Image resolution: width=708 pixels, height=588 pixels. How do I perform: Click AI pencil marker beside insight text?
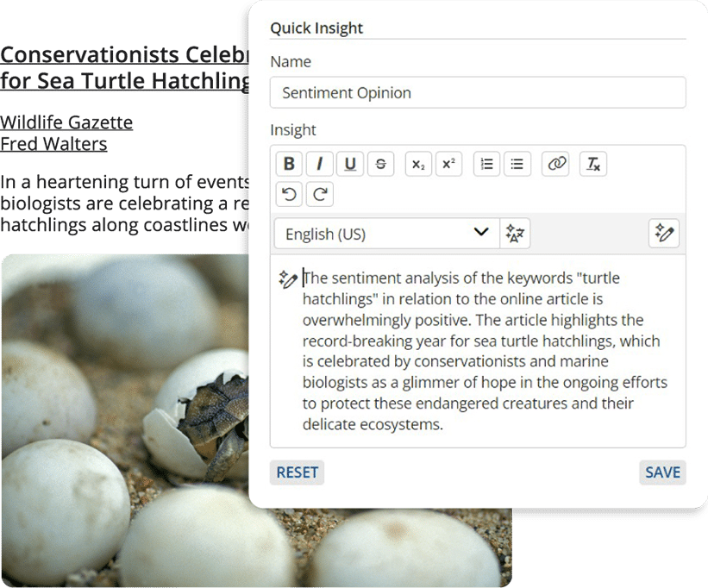pyautogui.click(x=288, y=278)
